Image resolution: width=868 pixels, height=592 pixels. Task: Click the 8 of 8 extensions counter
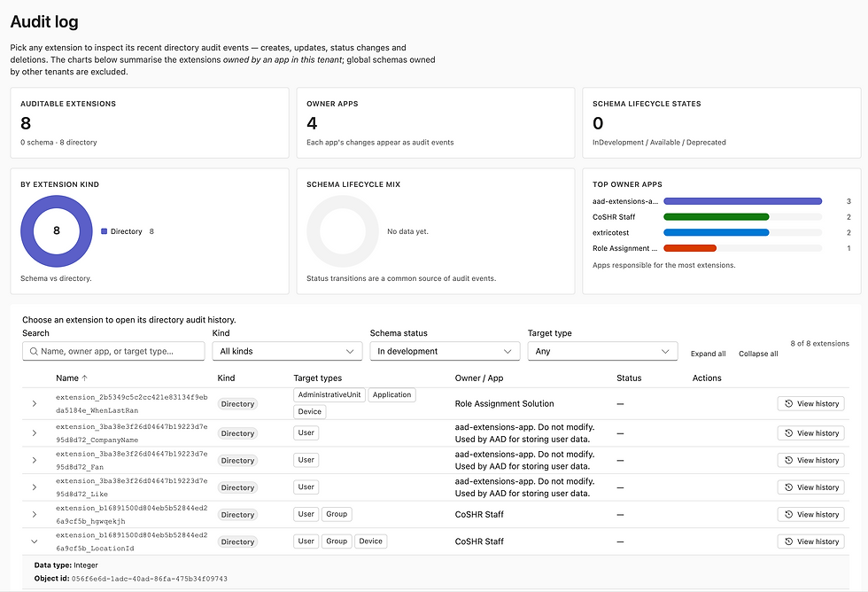819,343
